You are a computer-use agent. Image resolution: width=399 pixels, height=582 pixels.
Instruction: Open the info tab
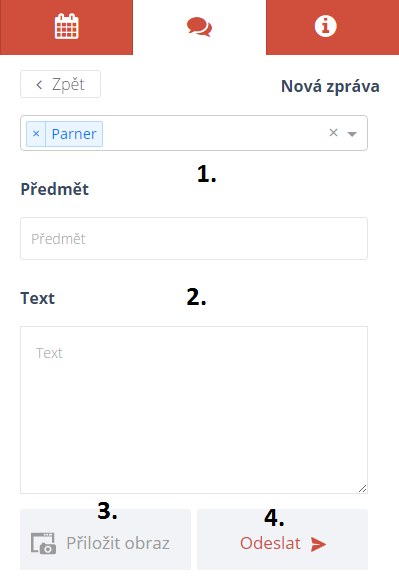[x=333, y=27]
